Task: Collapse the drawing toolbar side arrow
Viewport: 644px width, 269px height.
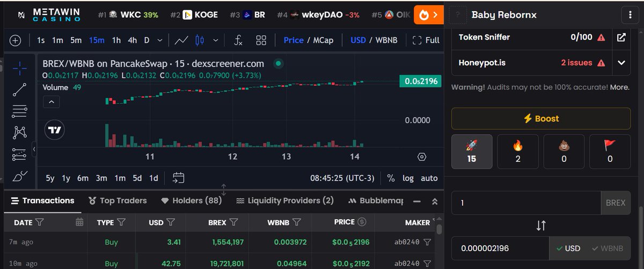Action: [34, 149]
